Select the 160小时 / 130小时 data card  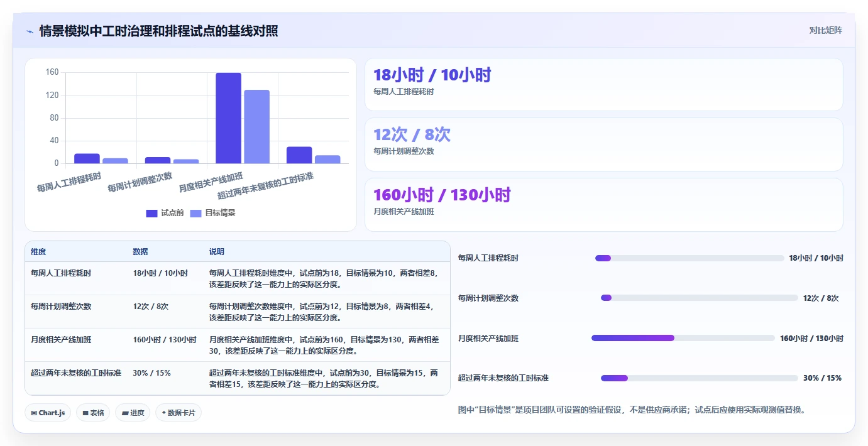(603, 205)
